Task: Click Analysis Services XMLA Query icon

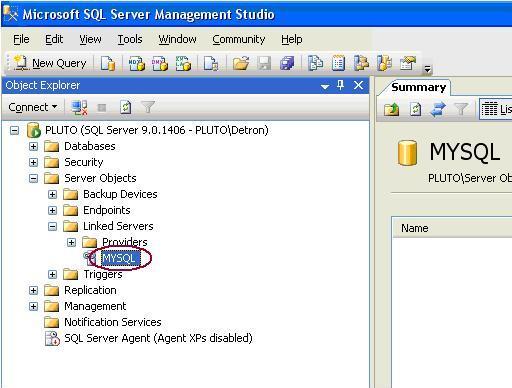Action: (183, 63)
